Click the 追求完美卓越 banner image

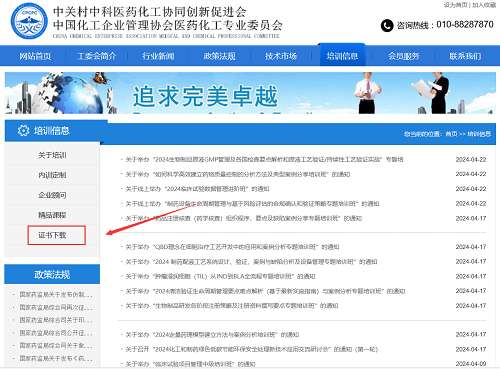click(x=250, y=93)
